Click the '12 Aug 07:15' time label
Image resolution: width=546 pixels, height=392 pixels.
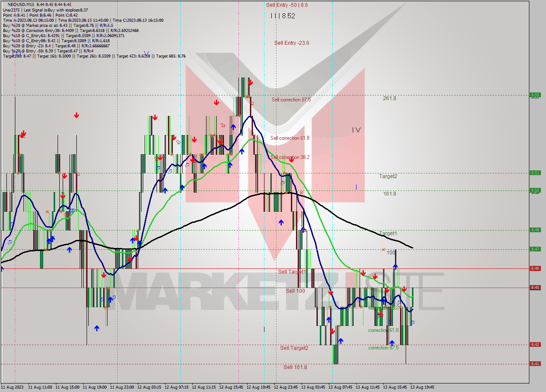(x=177, y=387)
